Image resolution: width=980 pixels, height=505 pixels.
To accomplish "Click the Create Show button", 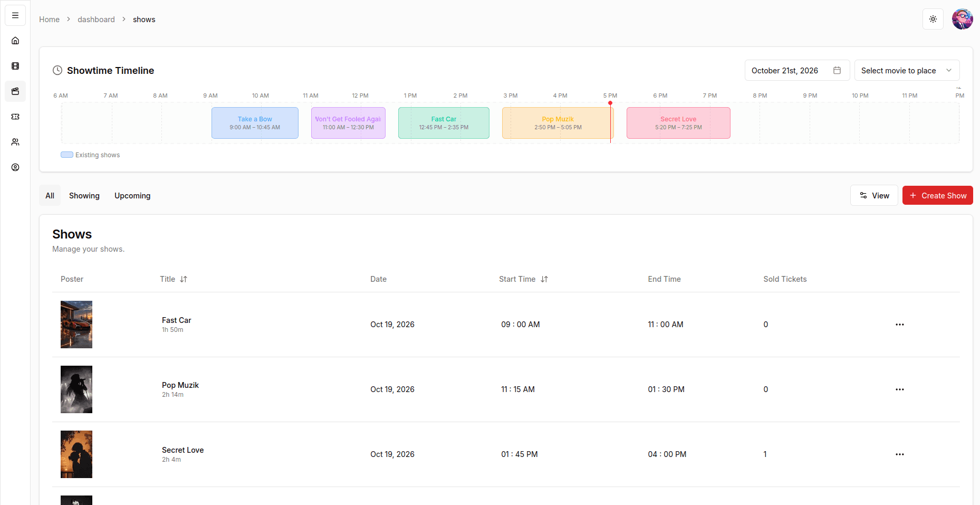I will pos(937,195).
